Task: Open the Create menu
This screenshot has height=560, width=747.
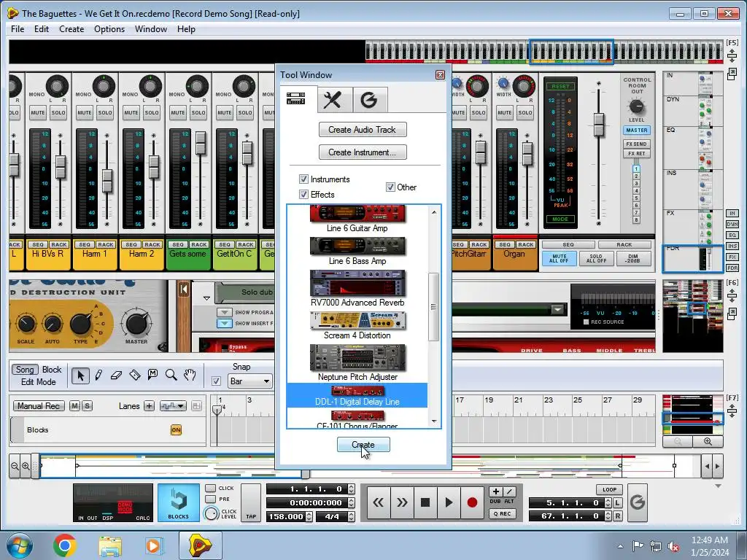Action: 71,29
